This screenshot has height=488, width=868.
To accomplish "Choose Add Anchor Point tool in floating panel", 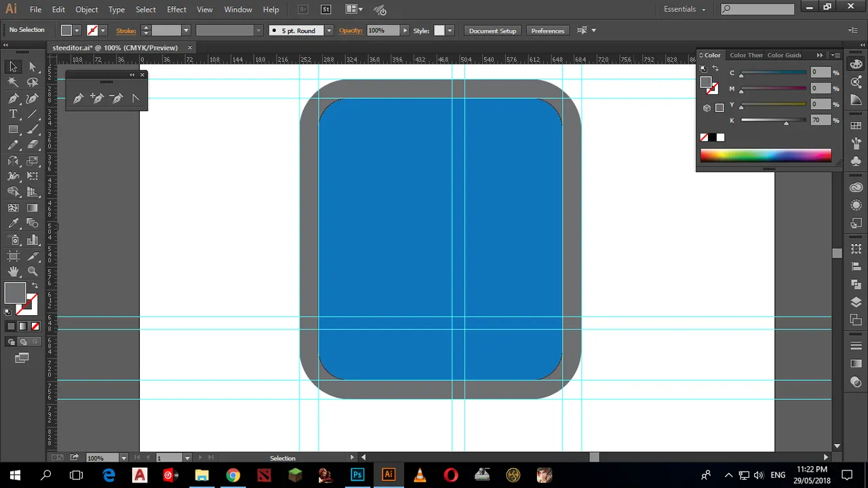I will (97, 98).
